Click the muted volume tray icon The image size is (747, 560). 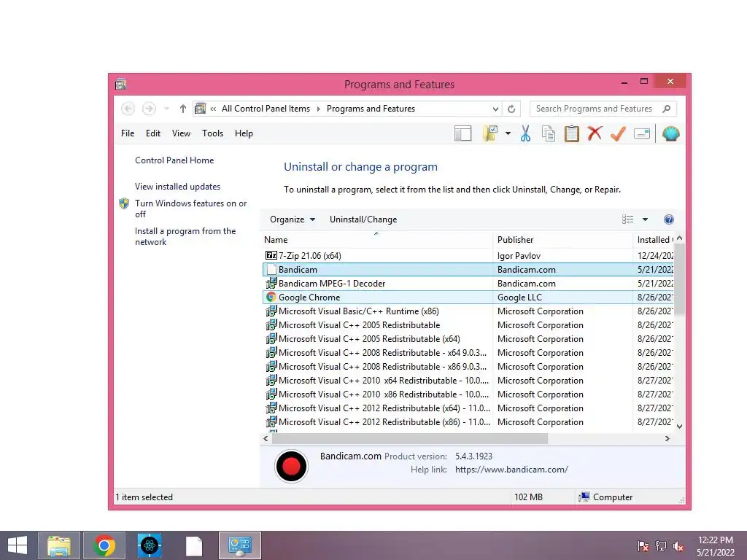click(x=678, y=546)
